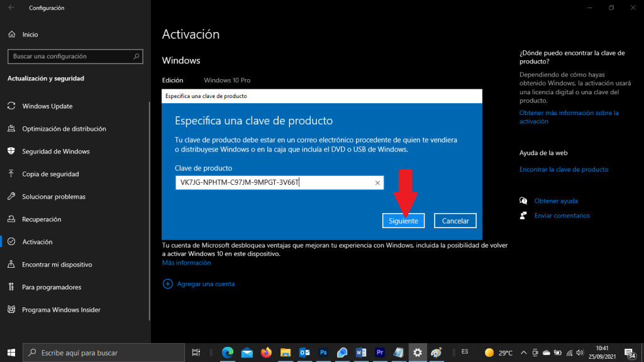644x362 pixels.
Task: Click the Encontrar mi dispositivo icon
Action: click(11, 265)
